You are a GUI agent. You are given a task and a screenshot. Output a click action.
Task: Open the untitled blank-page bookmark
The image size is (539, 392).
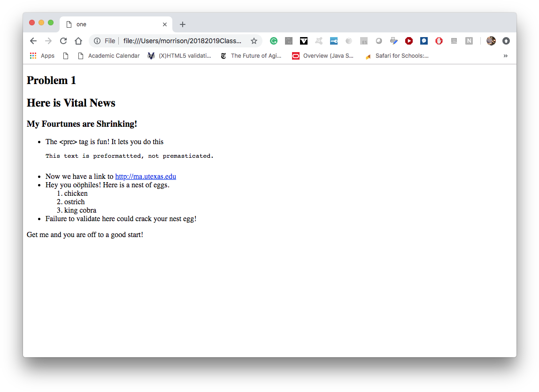(x=66, y=56)
